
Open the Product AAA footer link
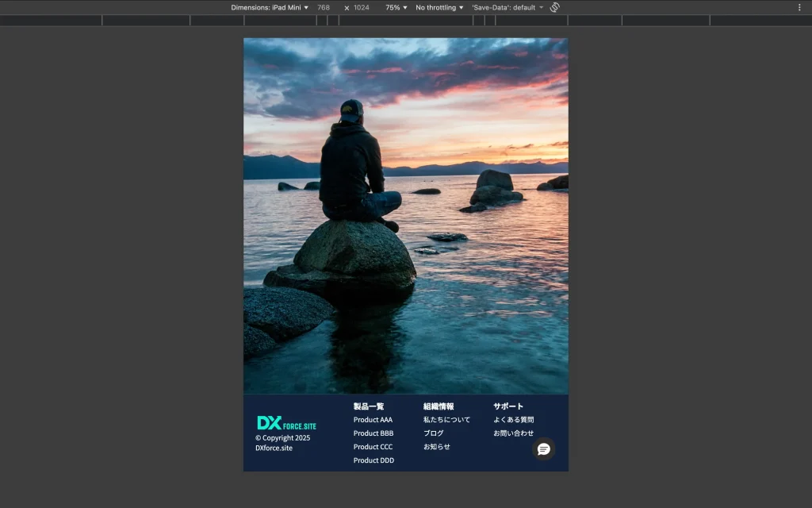pos(373,420)
